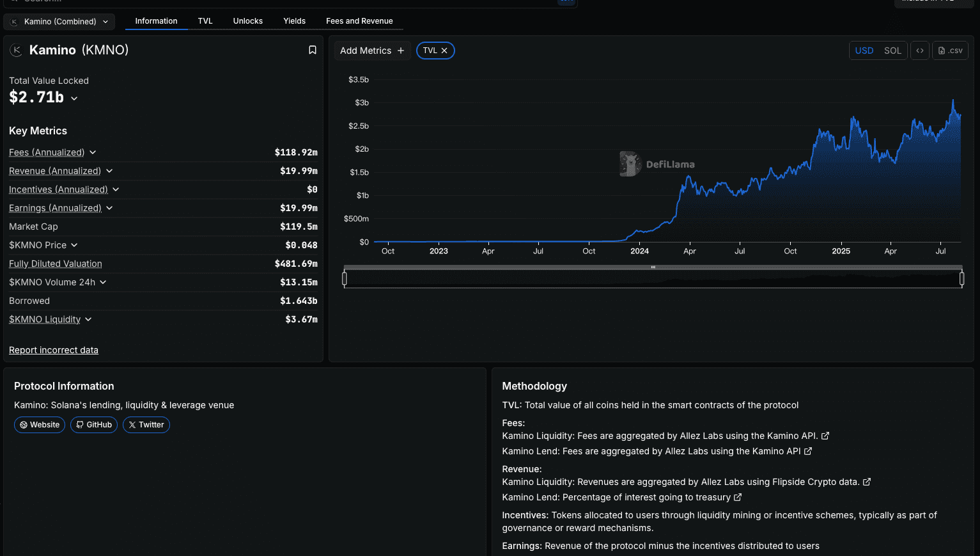Click the 2024 x-axis label
The height and width of the screenshot is (556, 980).
tap(639, 251)
